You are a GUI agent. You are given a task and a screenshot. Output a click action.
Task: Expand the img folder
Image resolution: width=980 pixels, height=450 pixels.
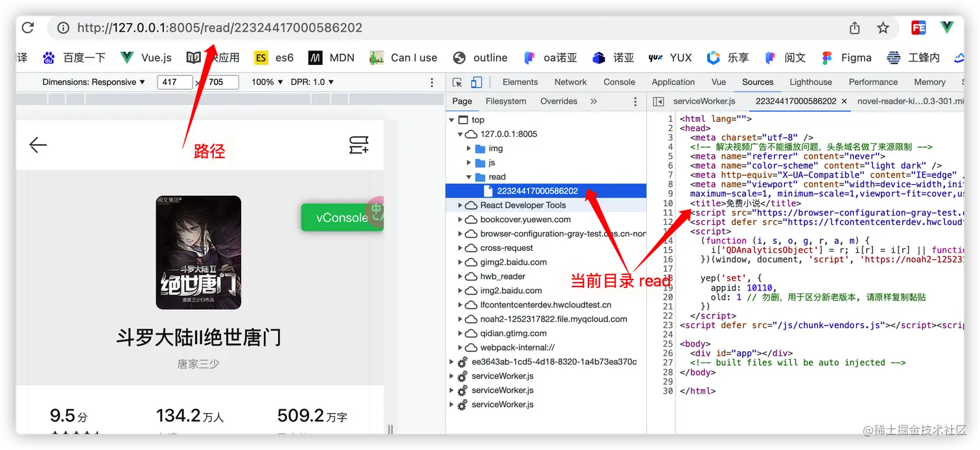coord(469,148)
